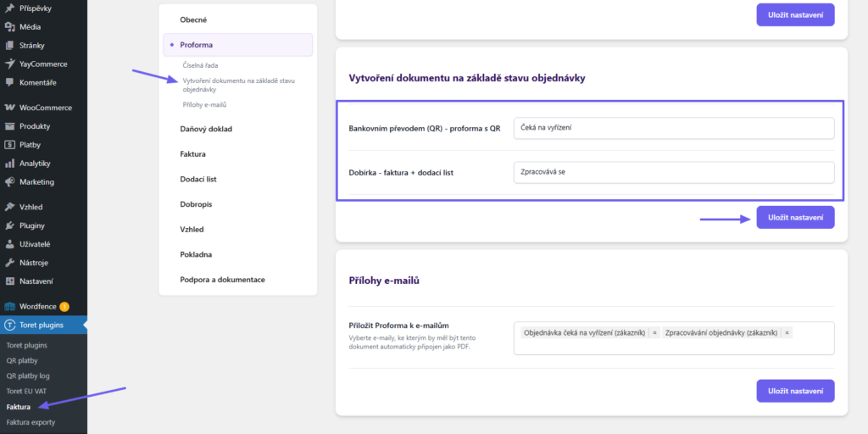Screen dimensions: 868x434
Task: Save the Přílohy e-mailů settings
Action: coord(795,391)
